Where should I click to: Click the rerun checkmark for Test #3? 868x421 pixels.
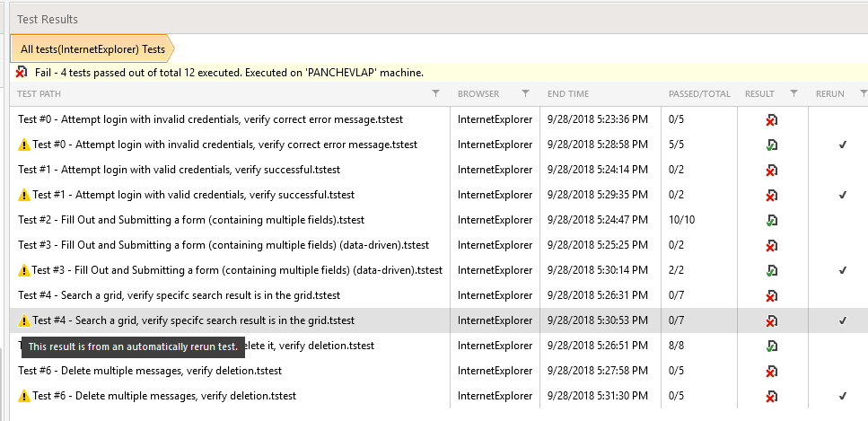click(843, 270)
